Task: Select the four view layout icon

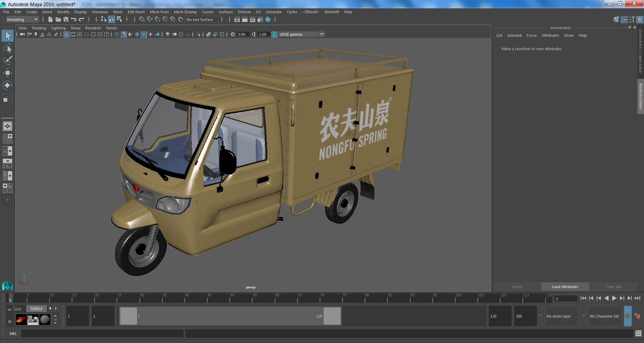Action: [7, 139]
